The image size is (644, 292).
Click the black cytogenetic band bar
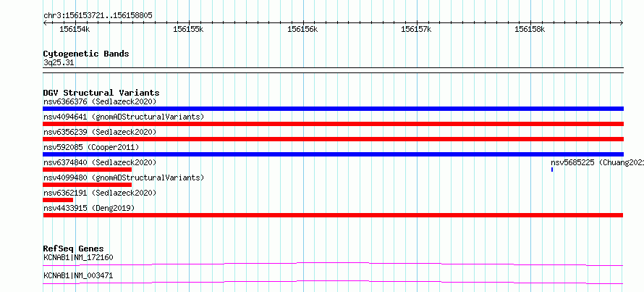(x=333, y=70)
